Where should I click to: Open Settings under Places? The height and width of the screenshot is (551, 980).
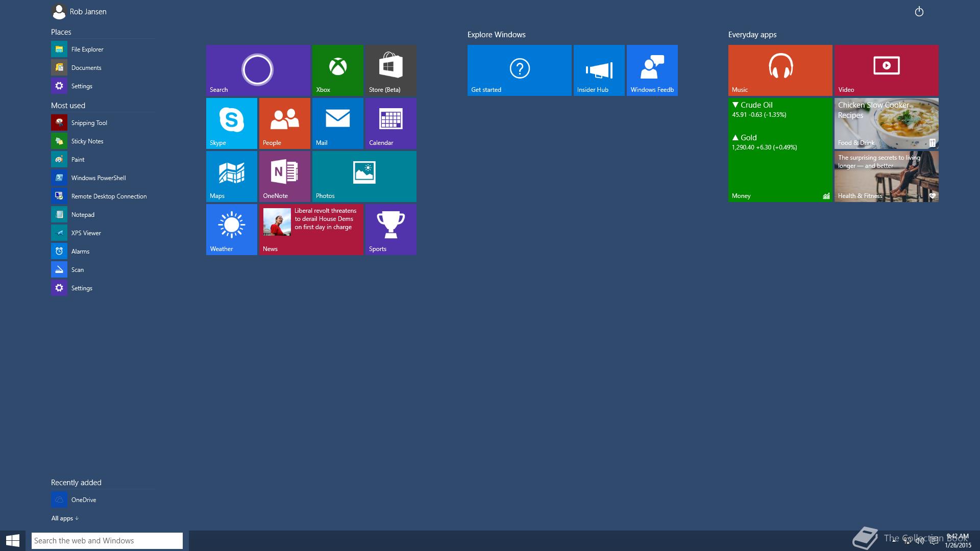coord(103,86)
